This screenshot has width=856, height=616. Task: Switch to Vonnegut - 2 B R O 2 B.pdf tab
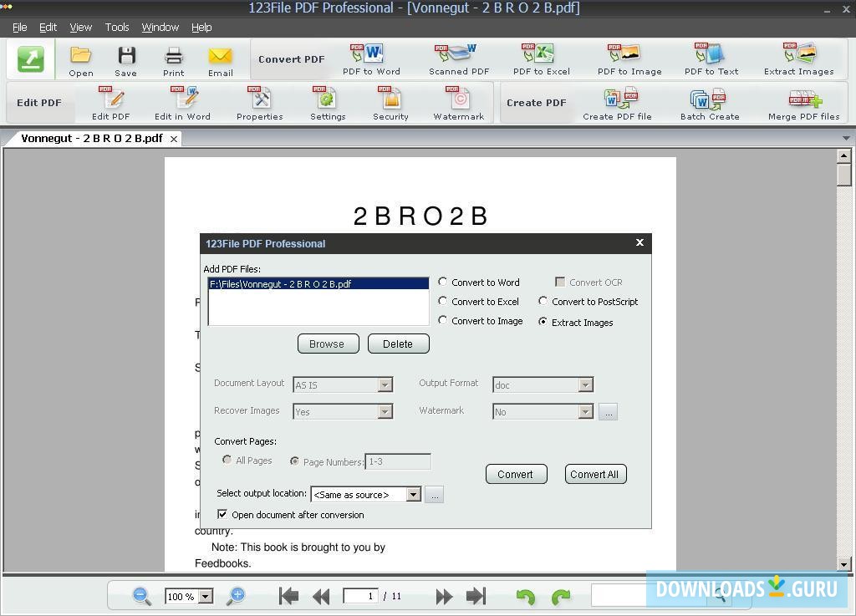coord(92,139)
